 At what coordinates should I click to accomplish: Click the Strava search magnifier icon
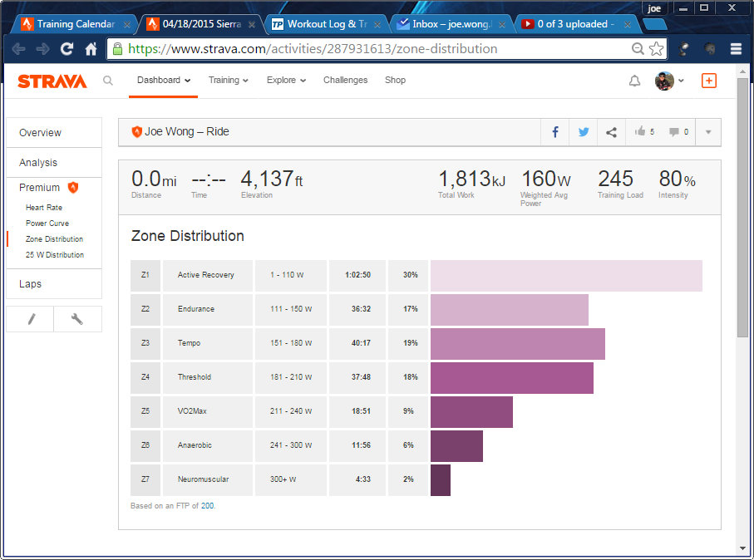pos(108,81)
